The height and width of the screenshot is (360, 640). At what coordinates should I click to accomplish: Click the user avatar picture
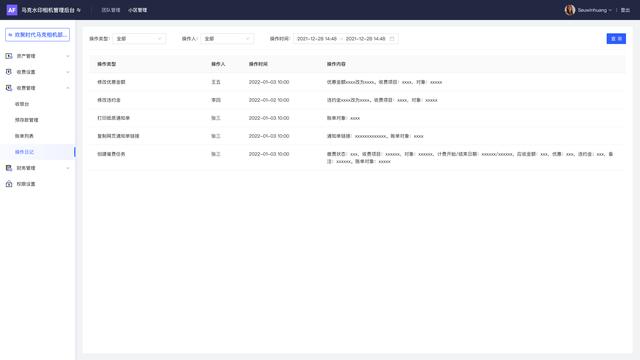point(570,10)
